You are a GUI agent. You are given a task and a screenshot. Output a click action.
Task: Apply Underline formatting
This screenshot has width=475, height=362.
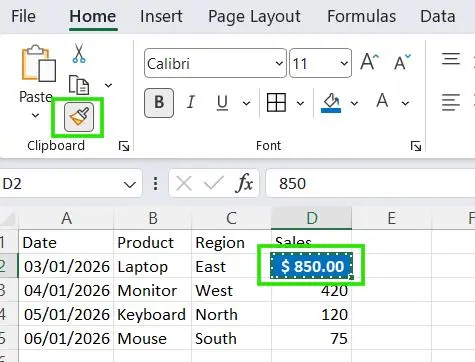click(x=222, y=103)
